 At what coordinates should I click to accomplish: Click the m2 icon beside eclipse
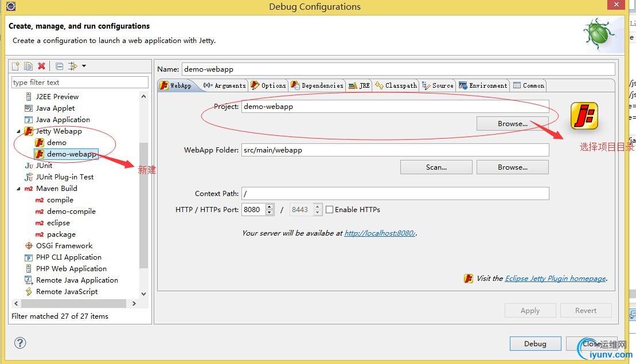pos(40,223)
